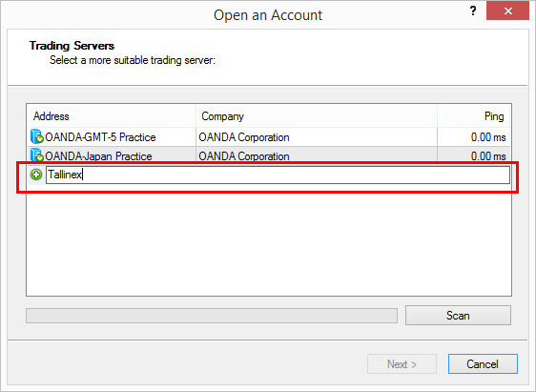Click the OANDA-Japan Practice server icon
The width and height of the screenshot is (536, 392).
[36, 155]
